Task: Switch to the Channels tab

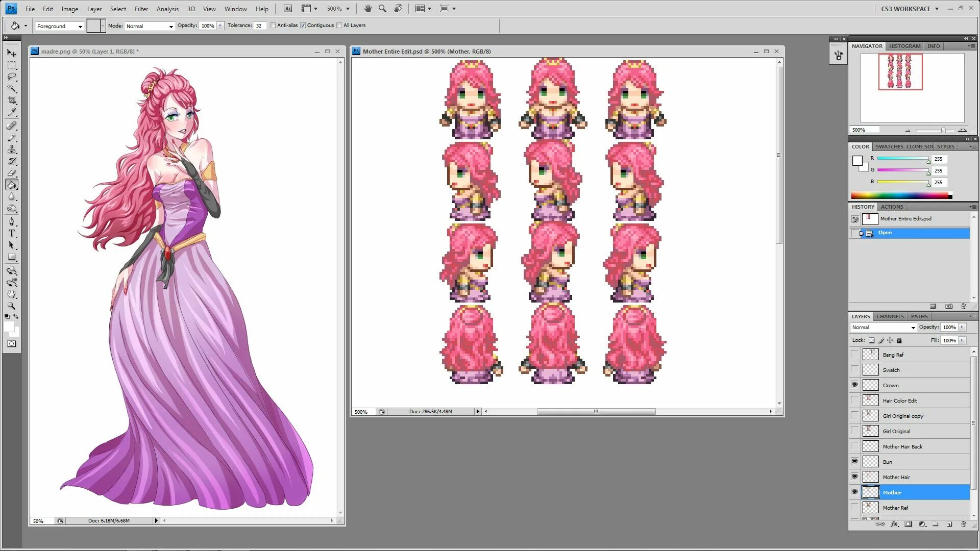Action: coord(890,316)
